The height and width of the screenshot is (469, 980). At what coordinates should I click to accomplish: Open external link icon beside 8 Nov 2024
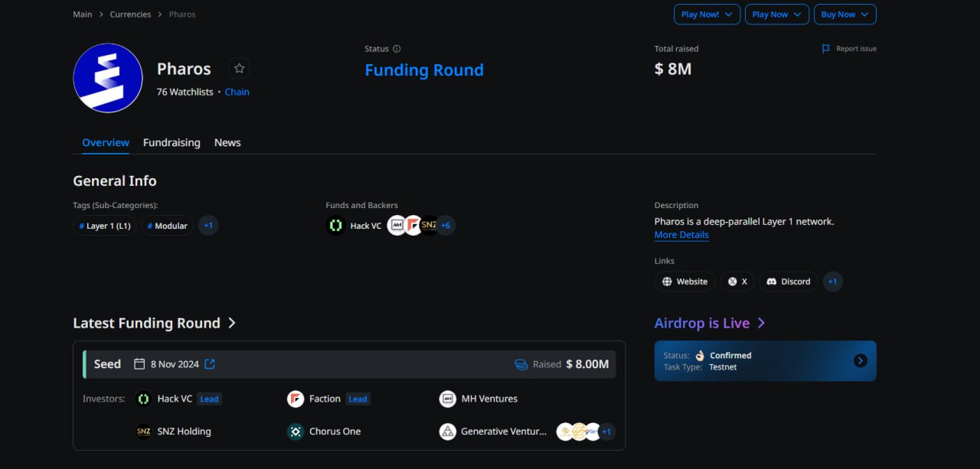pos(210,364)
